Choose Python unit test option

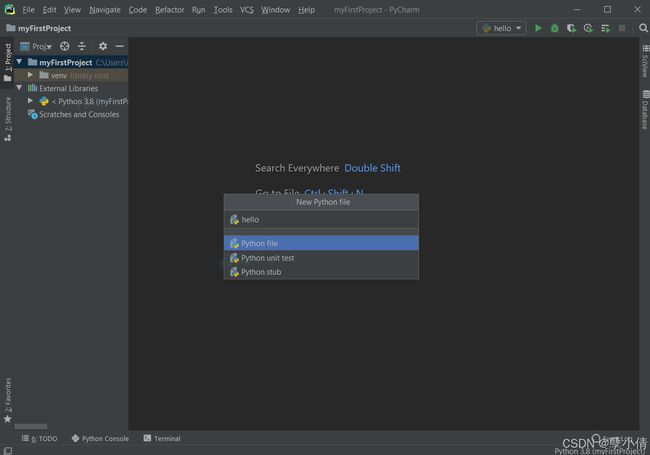coord(321,258)
